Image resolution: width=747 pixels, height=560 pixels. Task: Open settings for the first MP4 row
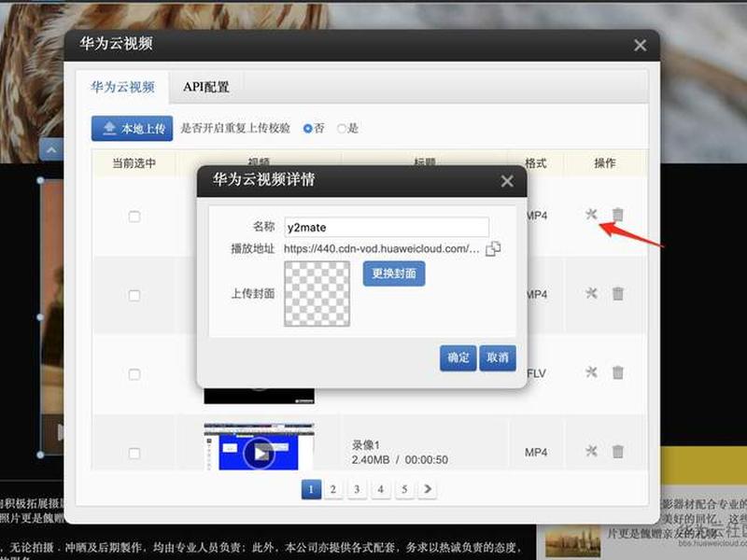[x=591, y=215]
